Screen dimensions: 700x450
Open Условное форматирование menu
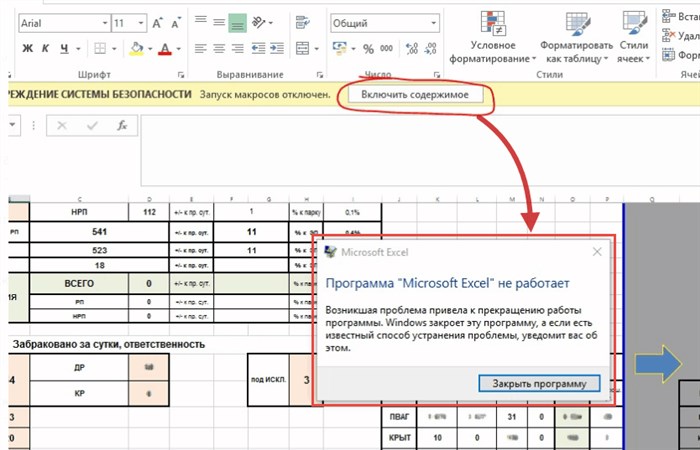[x=492, y=37]
